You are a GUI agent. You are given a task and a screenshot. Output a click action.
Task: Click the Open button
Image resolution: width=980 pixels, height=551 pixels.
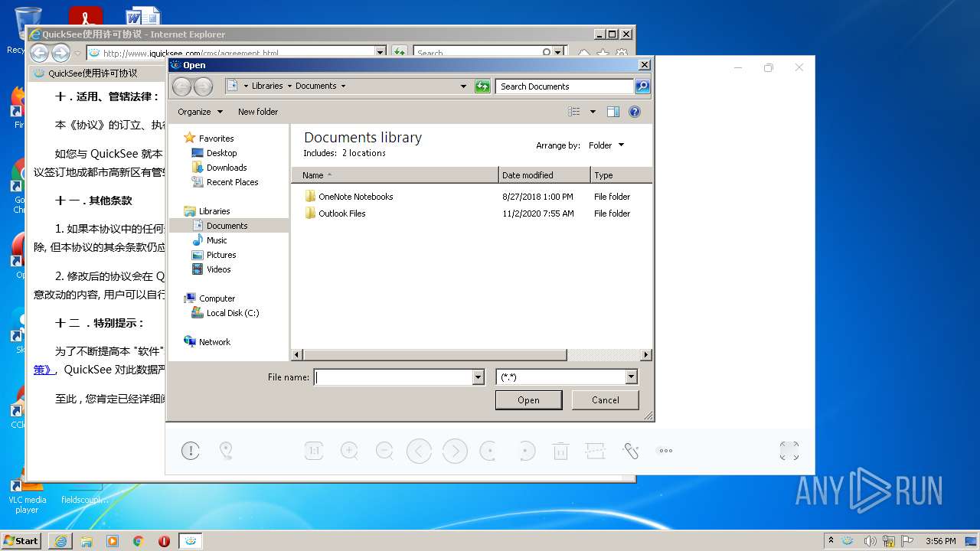click(x=528, y=400)
